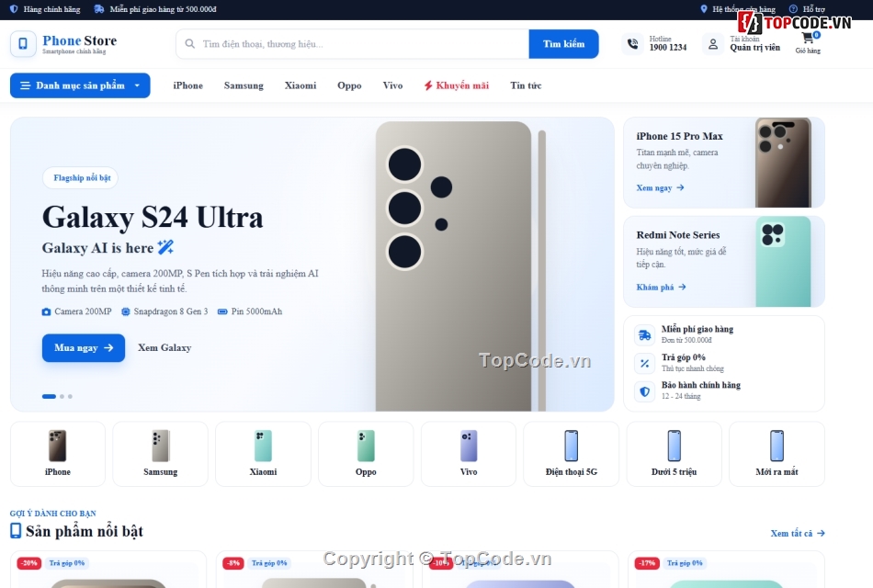The height and width of the screenshot is (588, 873).
Task: Click the hotline phone icon
Action: 632,43
